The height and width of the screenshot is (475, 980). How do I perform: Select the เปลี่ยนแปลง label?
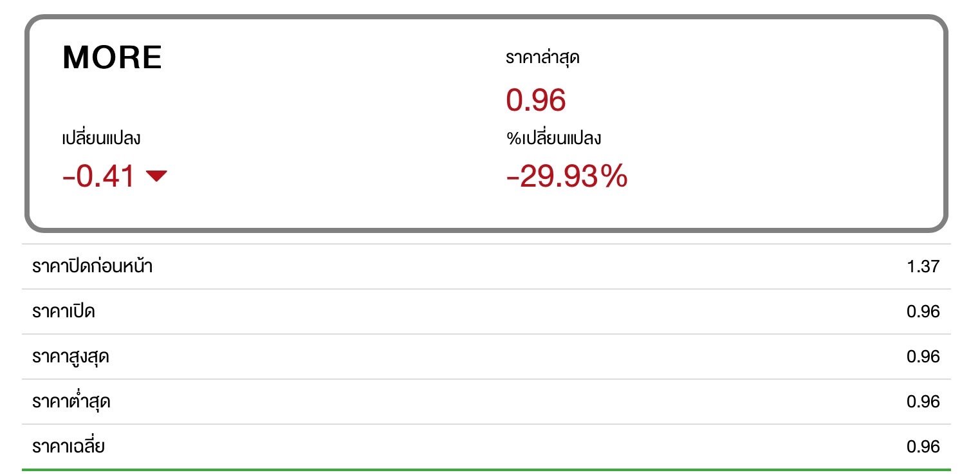click(102, 138)
